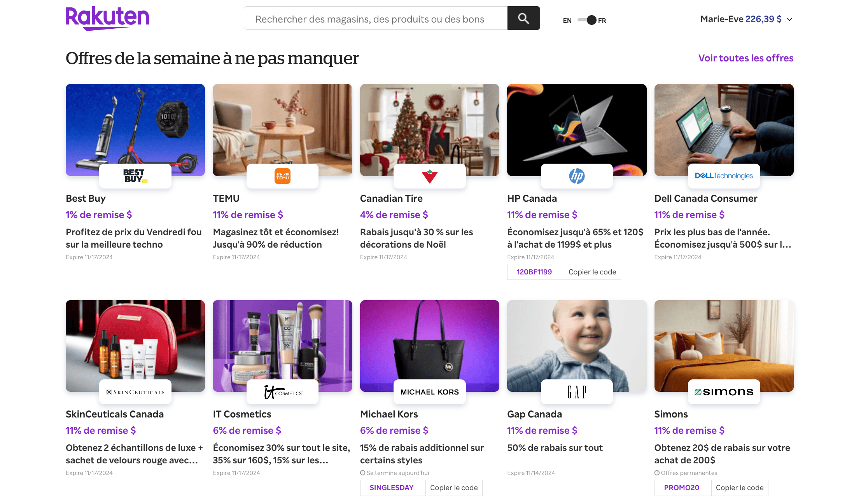Open the TEMU wooden table image

coord(282,130)
